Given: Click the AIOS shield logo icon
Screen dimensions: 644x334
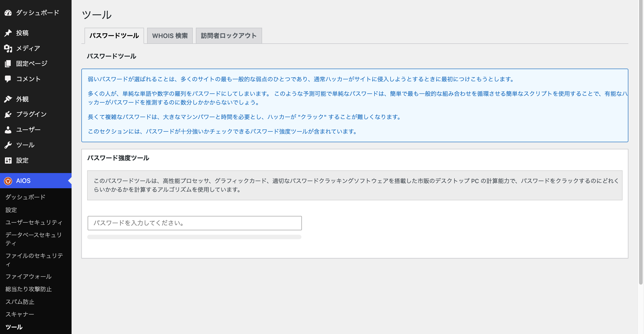Looking at the screenshot, I should (8, 181).
